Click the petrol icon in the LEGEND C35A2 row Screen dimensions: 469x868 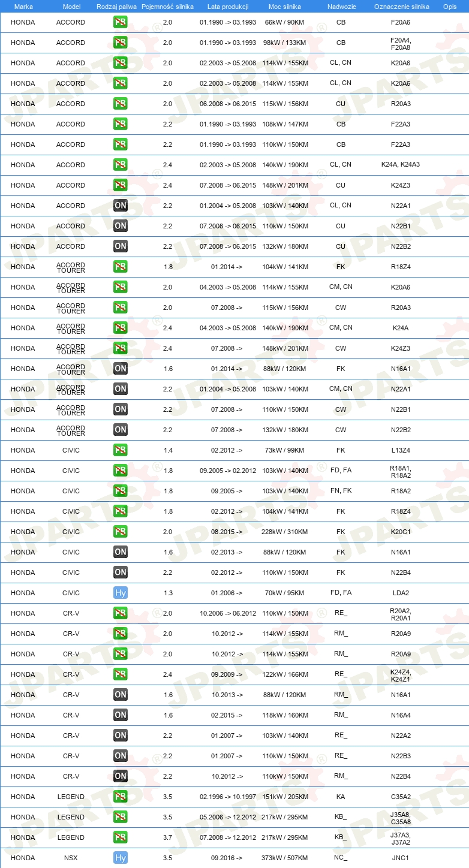(121, 797)
